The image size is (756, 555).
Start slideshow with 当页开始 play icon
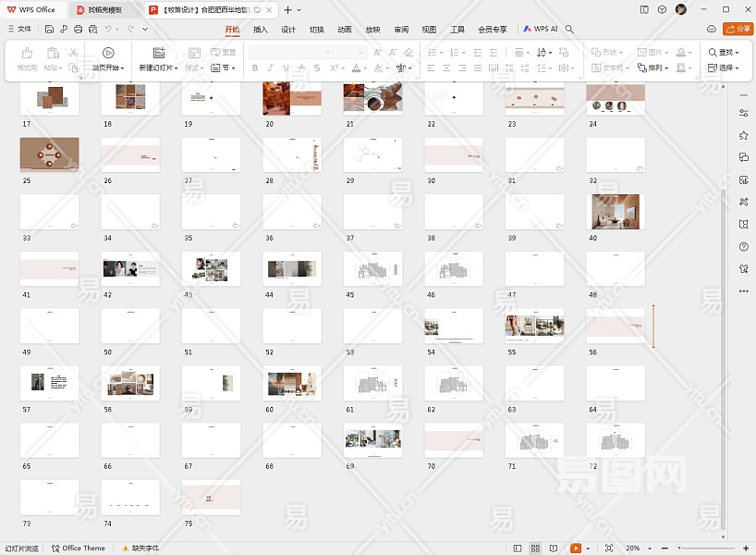(108, 53)
